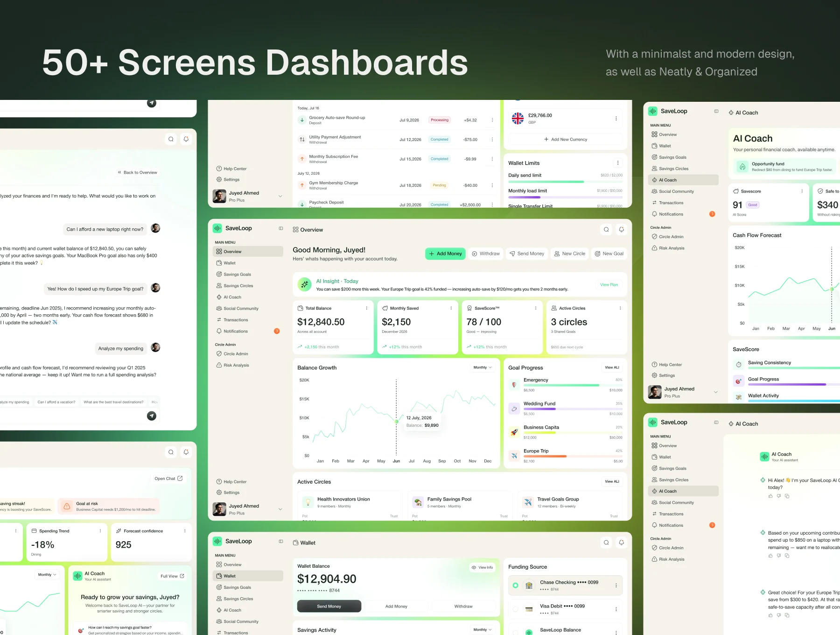Click the New Goal button
The height and width of the screenshot is (635, 840).
point(609,254)
